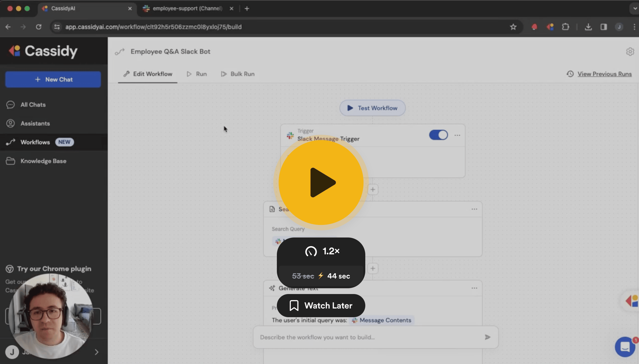Toggle the browser side panel icon

(604, 27)
